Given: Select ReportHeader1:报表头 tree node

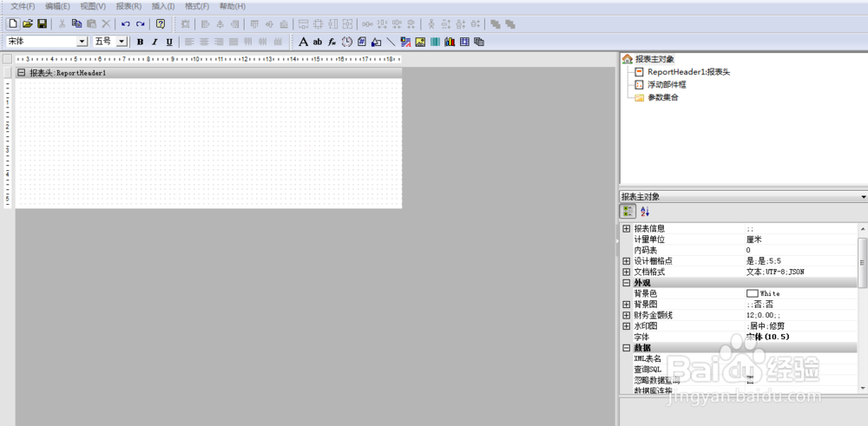Looking at the screenshot, I should click(x=688, y=72).
